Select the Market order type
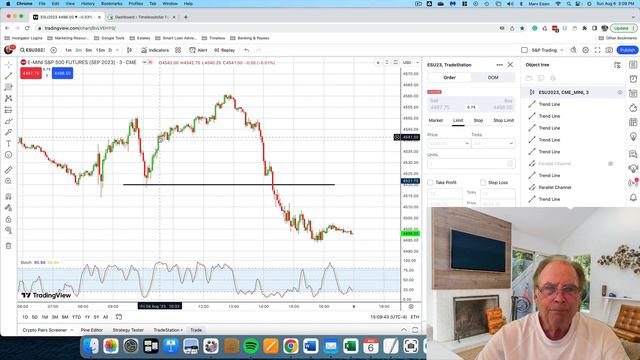 point(436,120)
